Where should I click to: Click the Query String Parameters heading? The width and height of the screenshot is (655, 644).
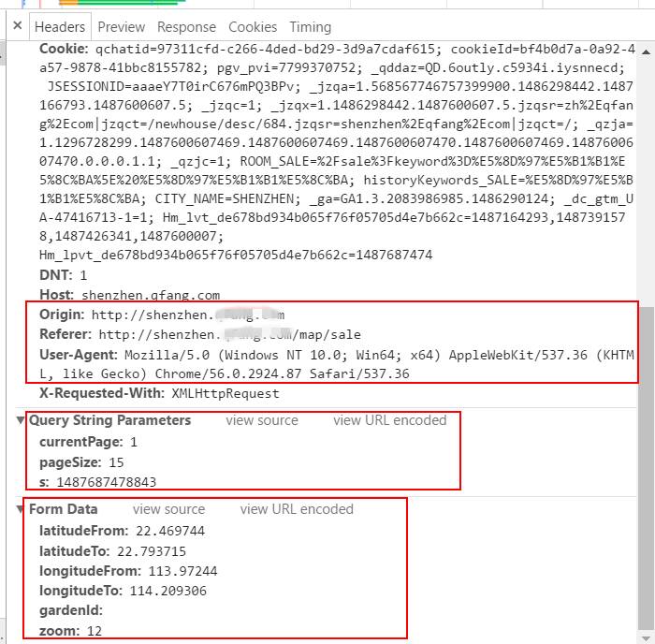point(109,420)
